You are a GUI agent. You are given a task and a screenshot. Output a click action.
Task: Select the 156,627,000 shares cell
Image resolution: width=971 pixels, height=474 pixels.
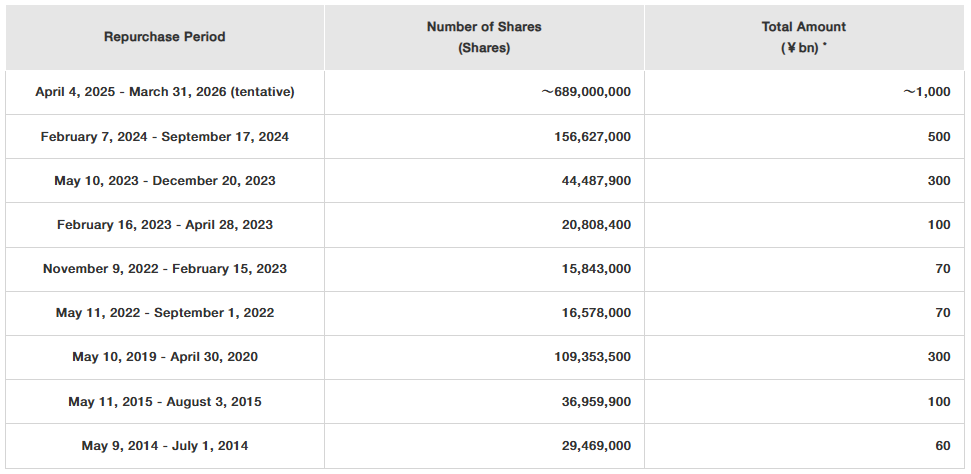[x=590, y=137]
